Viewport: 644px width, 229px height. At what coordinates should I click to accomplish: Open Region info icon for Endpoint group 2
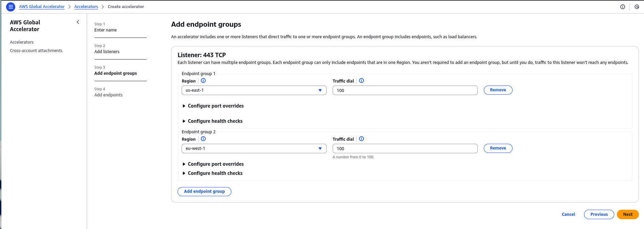[x=203, y=139]
